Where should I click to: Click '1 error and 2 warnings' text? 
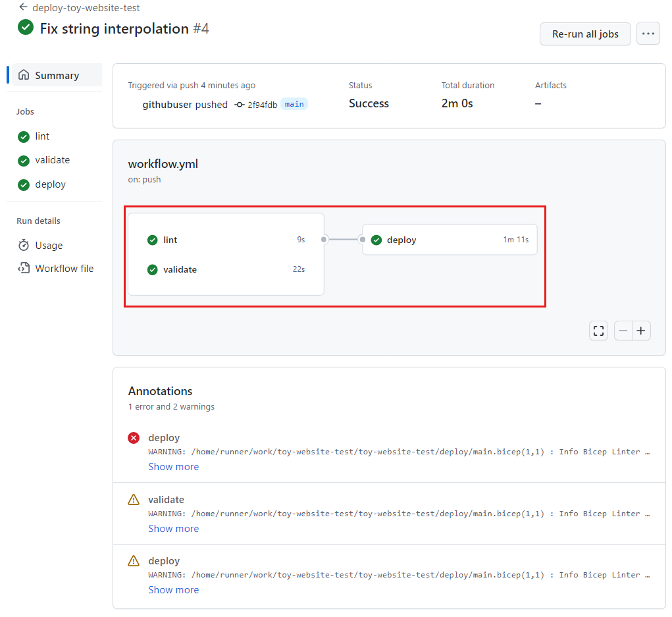click(x=171, y=406)
